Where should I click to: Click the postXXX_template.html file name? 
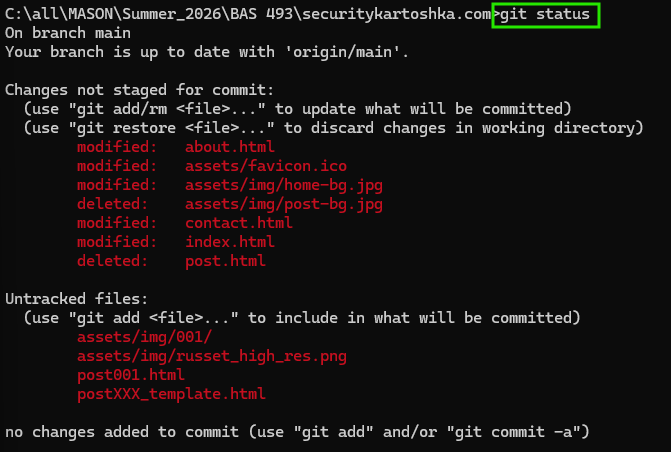tap(171, 394)
